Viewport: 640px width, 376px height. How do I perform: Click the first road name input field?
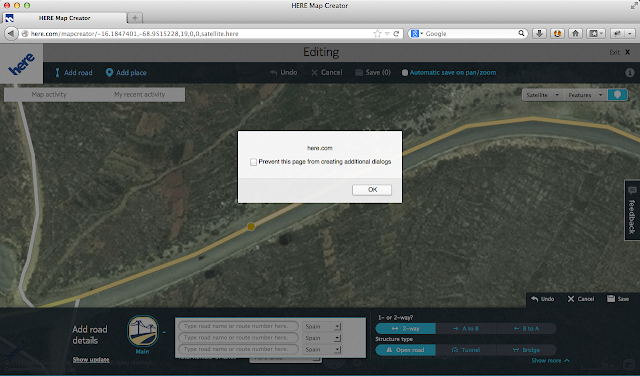(238, 326)
